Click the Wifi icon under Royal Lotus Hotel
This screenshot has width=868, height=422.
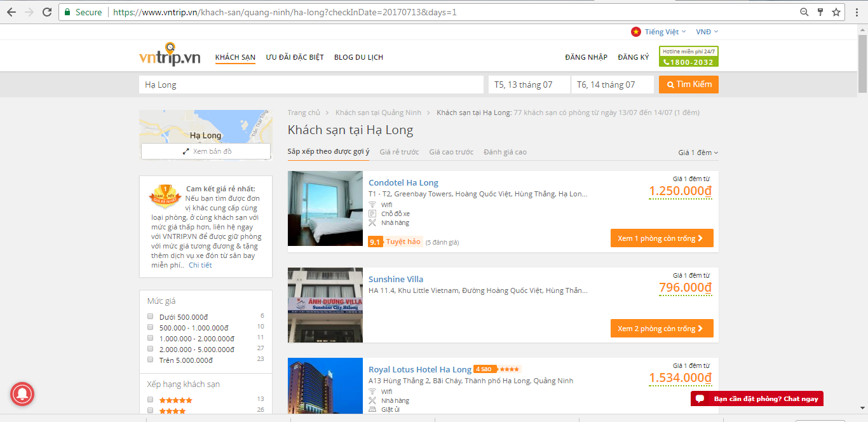(x=372, y=391)
